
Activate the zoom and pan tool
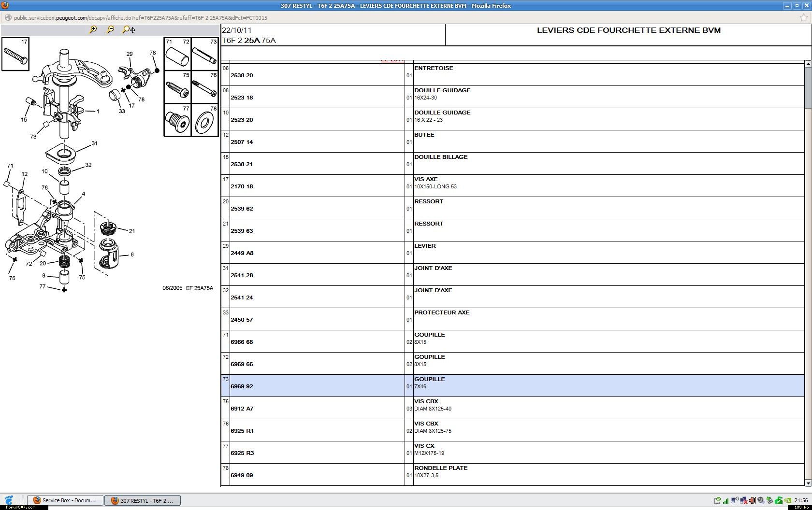(129, 29)
